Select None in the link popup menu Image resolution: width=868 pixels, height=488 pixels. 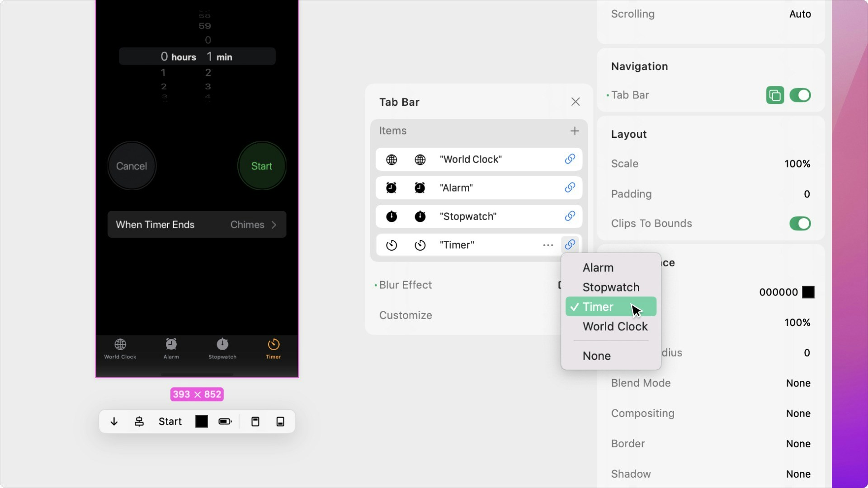point(596,356)
